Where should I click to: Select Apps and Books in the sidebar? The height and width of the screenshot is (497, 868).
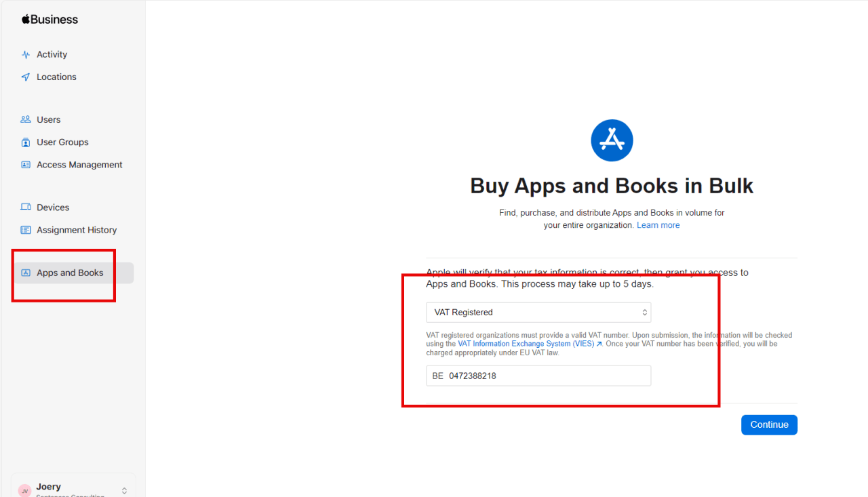(x=74, y=273)
